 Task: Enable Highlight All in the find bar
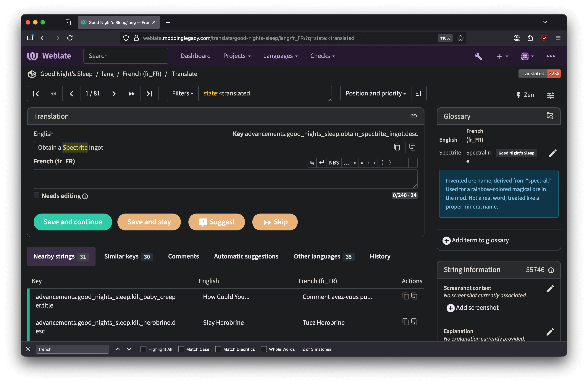pyautogui.click(x=143, y=349)
